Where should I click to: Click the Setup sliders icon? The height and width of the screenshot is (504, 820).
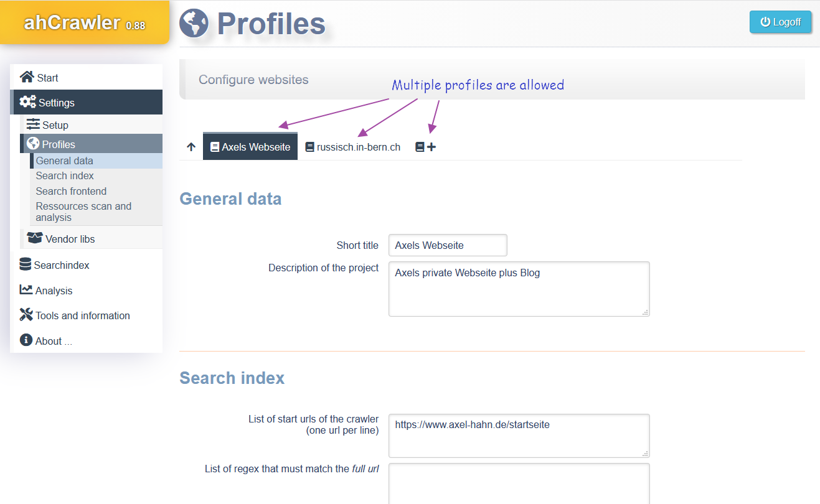click(33, 124)
